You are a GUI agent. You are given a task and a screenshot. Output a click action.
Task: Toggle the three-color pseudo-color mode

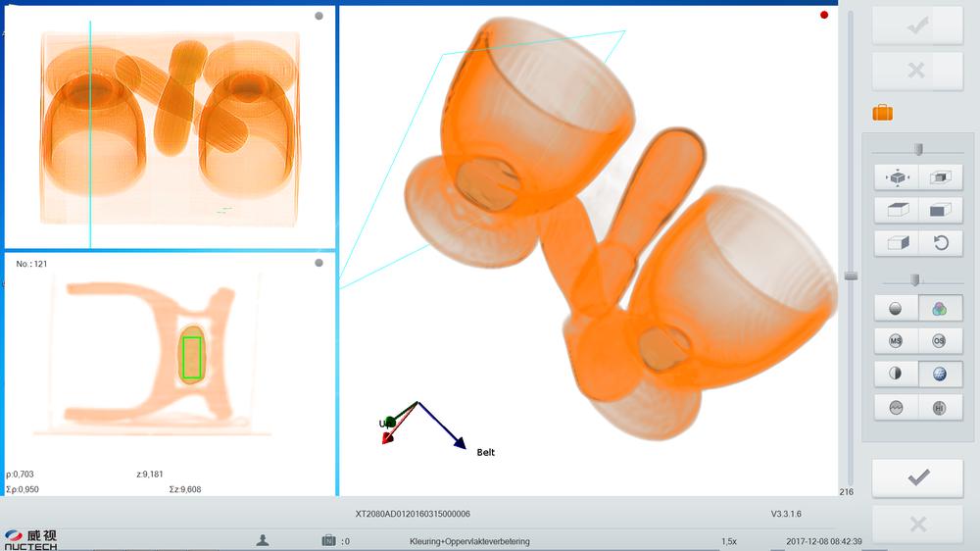[x=940, y=309]
